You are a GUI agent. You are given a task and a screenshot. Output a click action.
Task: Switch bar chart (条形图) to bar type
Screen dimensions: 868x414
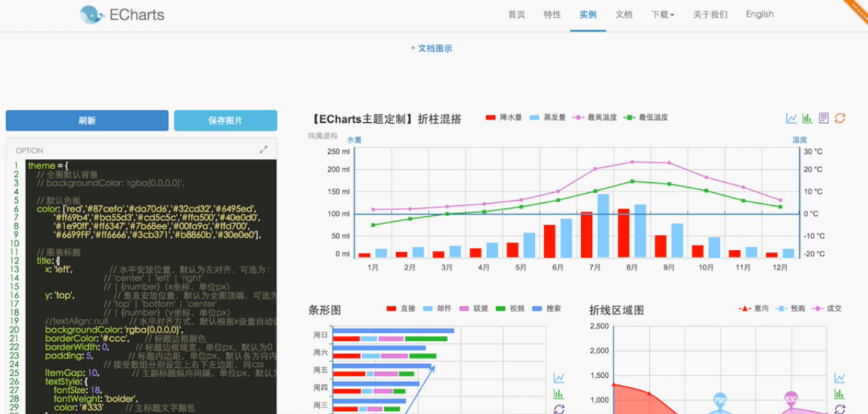point(559,394)
